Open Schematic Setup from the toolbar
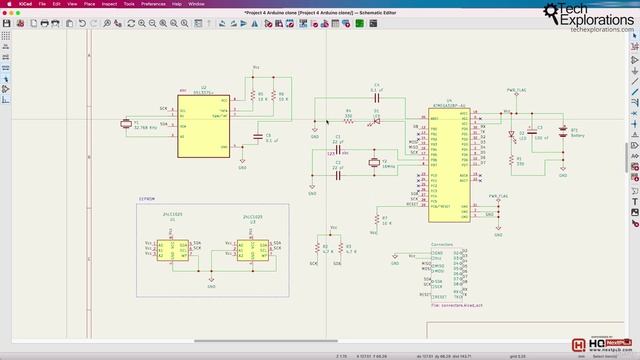640x360 pixels. [x=20, y=23]
